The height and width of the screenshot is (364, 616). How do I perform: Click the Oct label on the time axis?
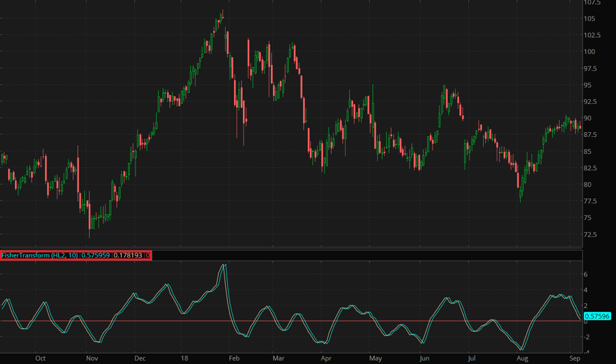pos(40,358)
